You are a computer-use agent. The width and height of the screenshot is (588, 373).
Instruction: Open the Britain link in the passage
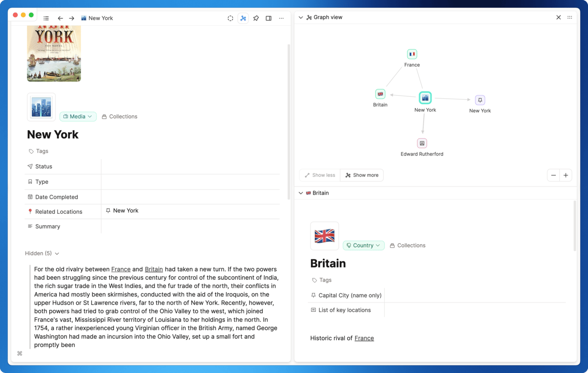click(154, 269)
